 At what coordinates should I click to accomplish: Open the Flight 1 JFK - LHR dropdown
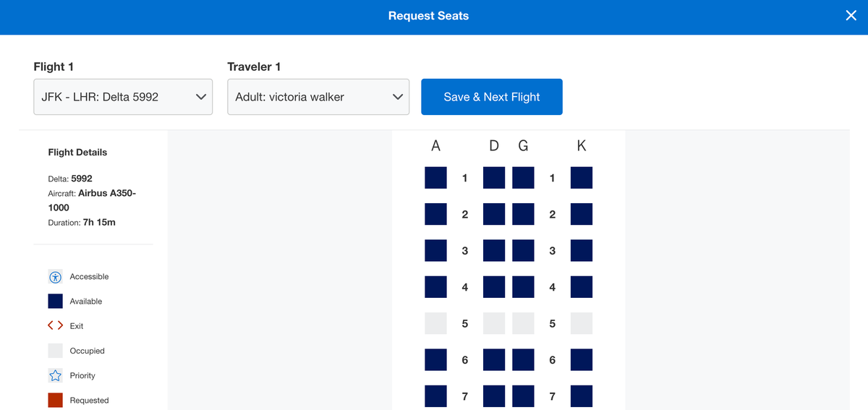pos(123,97)
